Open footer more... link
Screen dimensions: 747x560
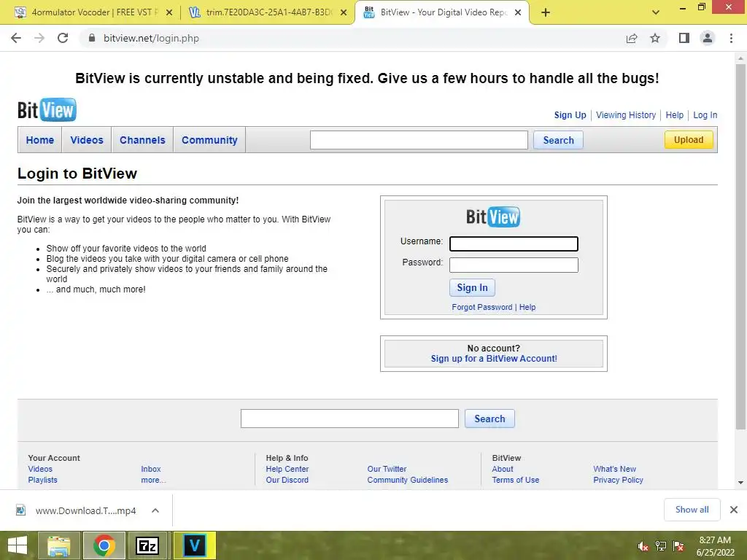point(153,480)
